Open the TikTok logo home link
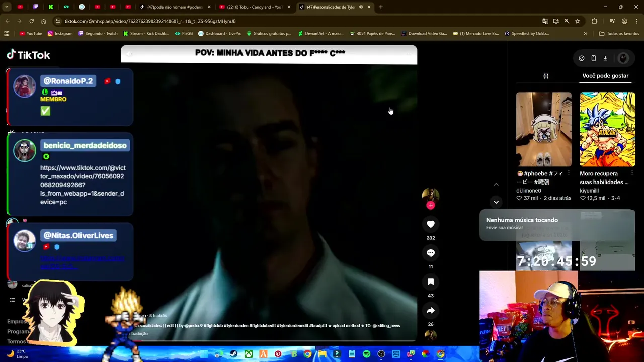This screenshot has width=644, height=362. click(29, 55)
